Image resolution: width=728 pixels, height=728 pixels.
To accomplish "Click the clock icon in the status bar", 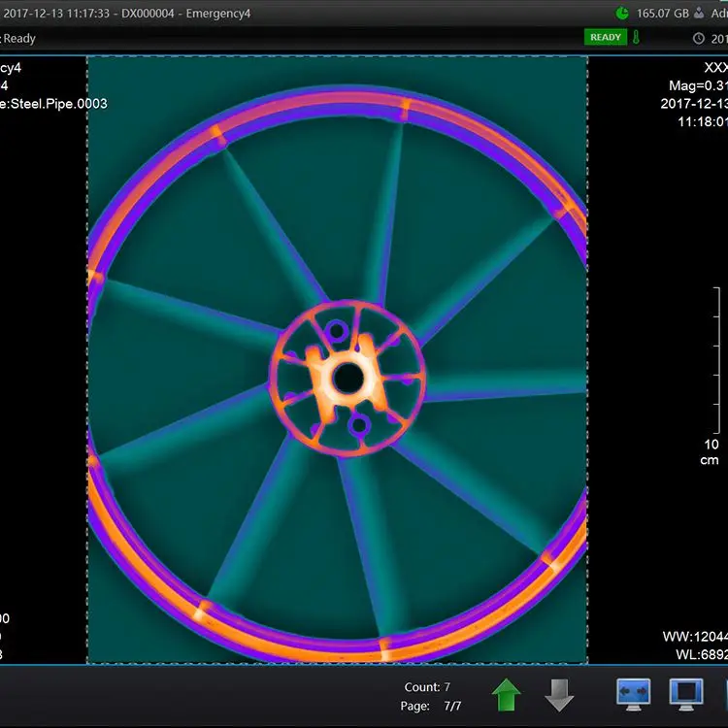I will 698,39.
